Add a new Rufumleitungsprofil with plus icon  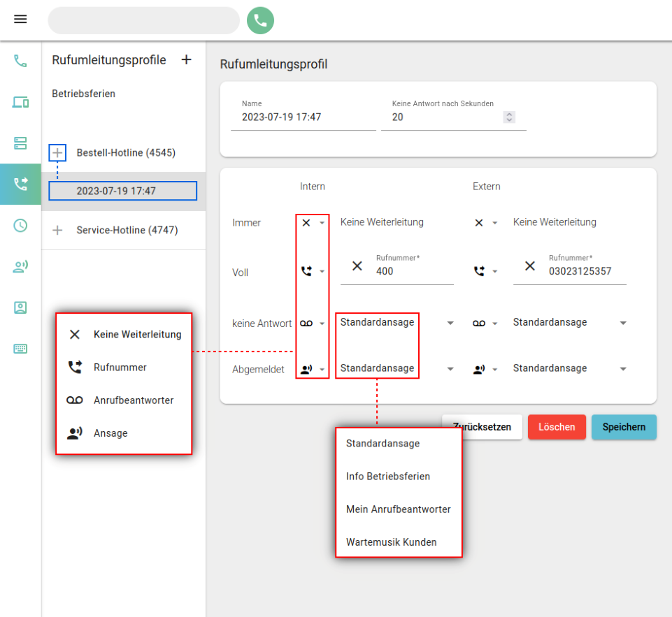coord(186,60)
